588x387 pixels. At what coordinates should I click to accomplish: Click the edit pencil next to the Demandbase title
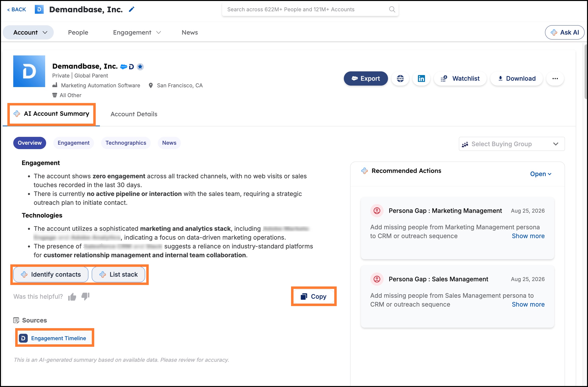[x=132, y=9]
